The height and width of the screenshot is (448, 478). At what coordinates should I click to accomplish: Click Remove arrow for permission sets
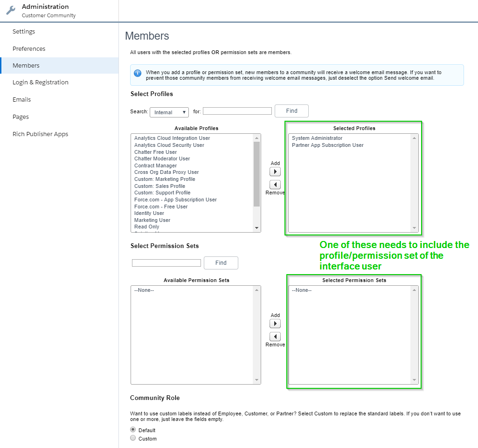[x=275, y=337]
